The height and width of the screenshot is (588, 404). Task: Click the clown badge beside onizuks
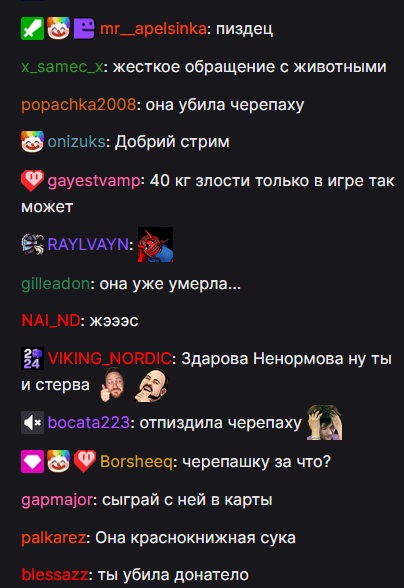[32, 141]
